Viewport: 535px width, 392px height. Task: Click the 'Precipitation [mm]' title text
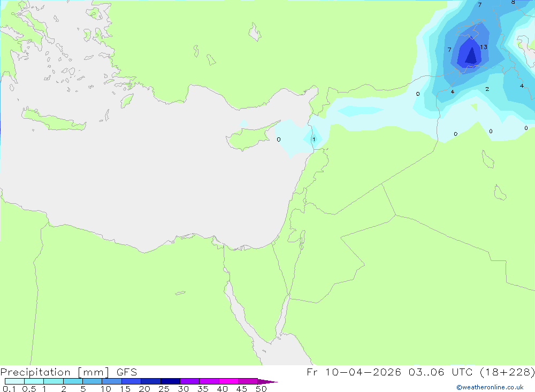(x=55, y=372)
